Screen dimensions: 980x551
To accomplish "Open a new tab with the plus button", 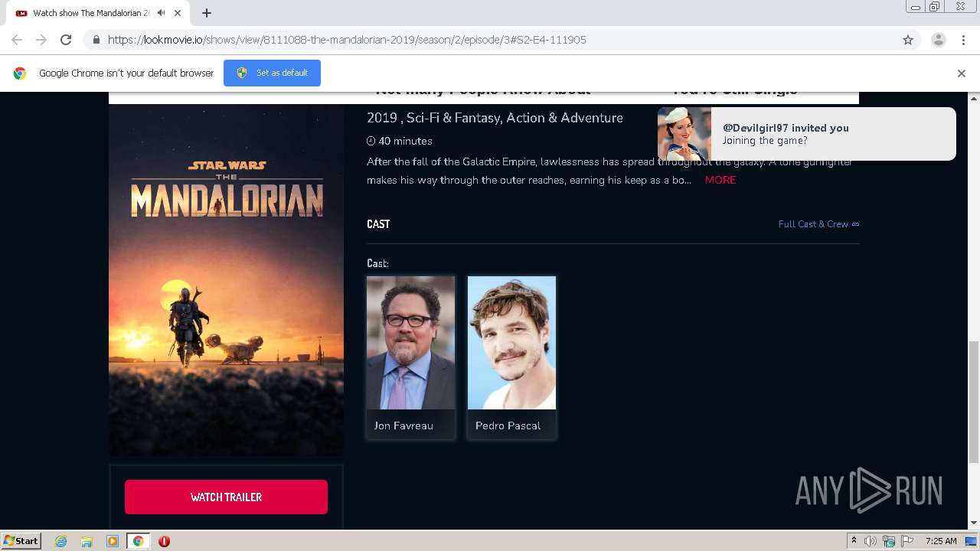I will [207, 13].
